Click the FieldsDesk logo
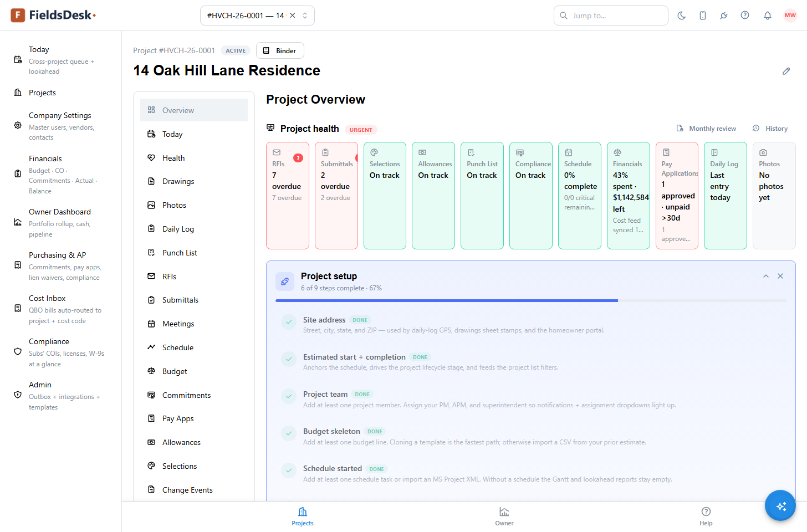The height and width of the screenshot is (532, 807). pyautogui.click(x=53, y=15)
